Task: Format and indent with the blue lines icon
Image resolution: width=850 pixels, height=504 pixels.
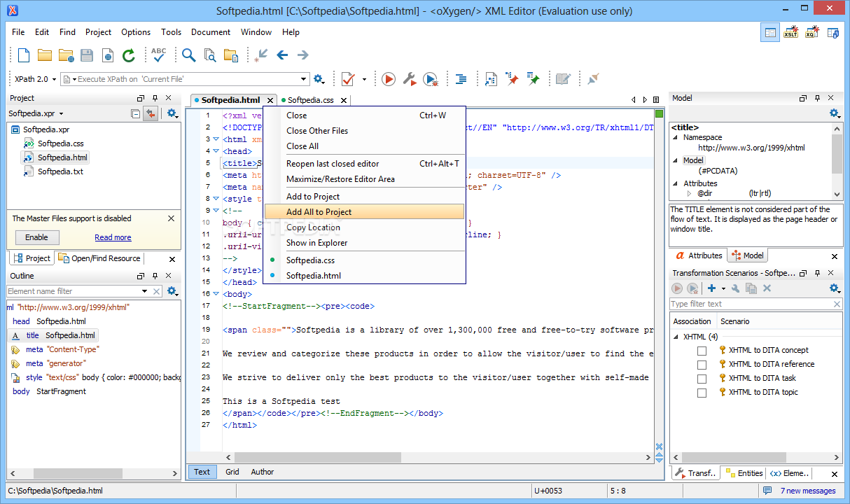Action: pyautogui.click(x=461, y=79)
